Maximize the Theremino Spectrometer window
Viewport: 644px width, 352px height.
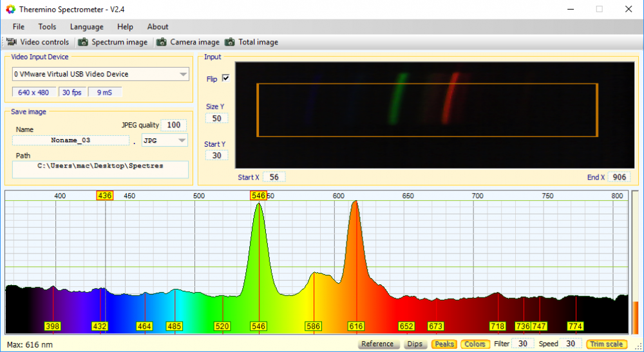(x=599, y=9)
